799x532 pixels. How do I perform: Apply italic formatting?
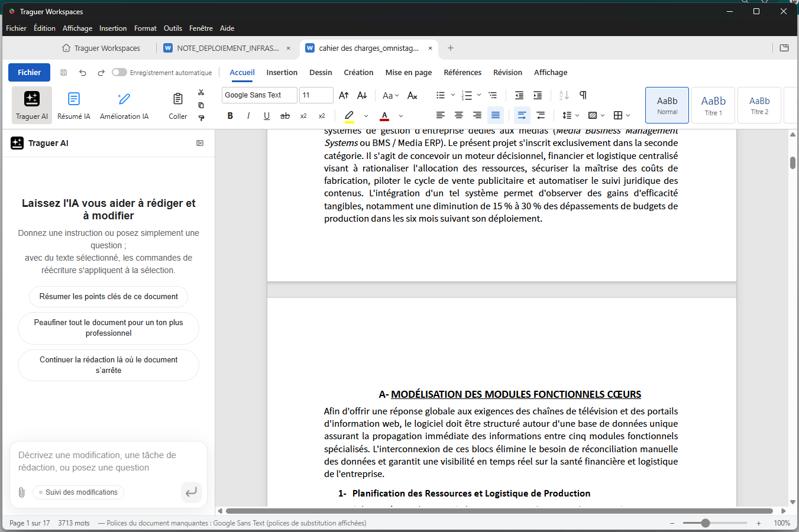coord(248,116)
